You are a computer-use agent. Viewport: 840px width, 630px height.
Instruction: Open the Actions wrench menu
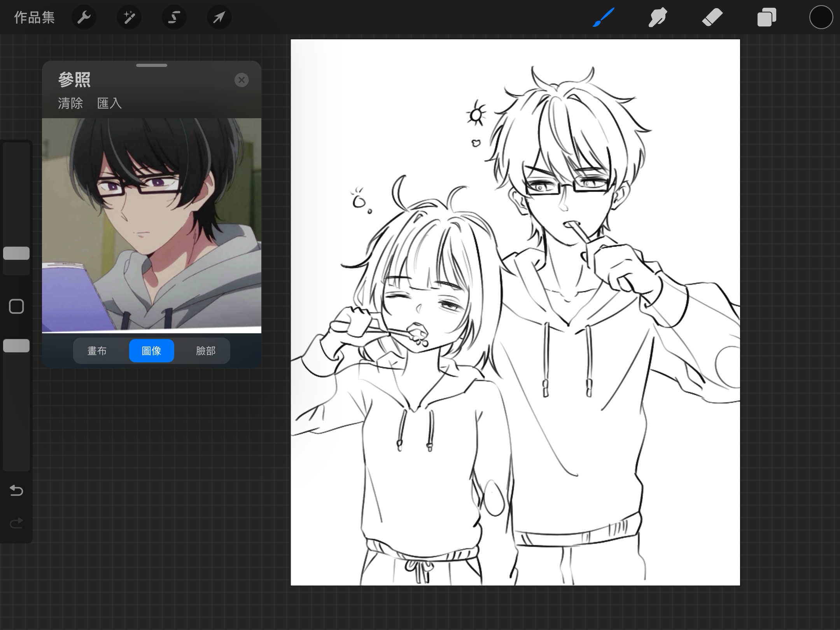[84, 17]
